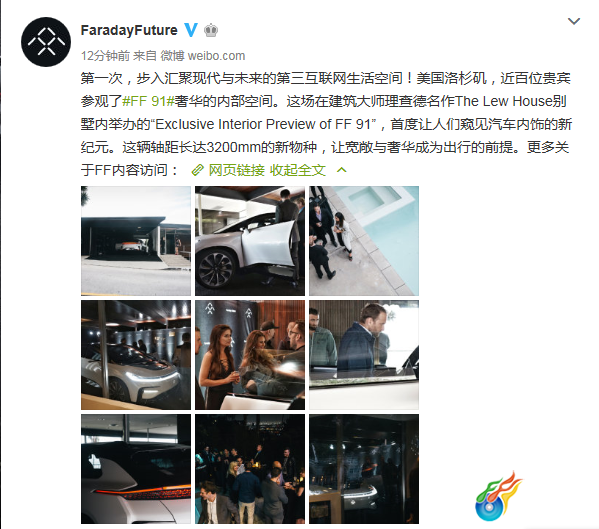This screenshot has height=529, width=599.
Task: Click the blue verified V badge
Action: coord(191,30)
